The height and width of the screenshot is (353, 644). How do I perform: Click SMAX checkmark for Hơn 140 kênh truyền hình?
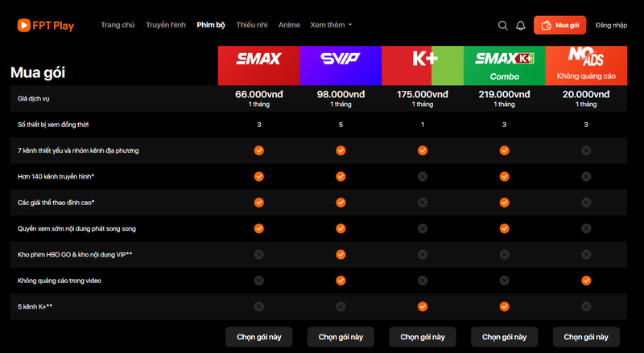pos(258,177)
